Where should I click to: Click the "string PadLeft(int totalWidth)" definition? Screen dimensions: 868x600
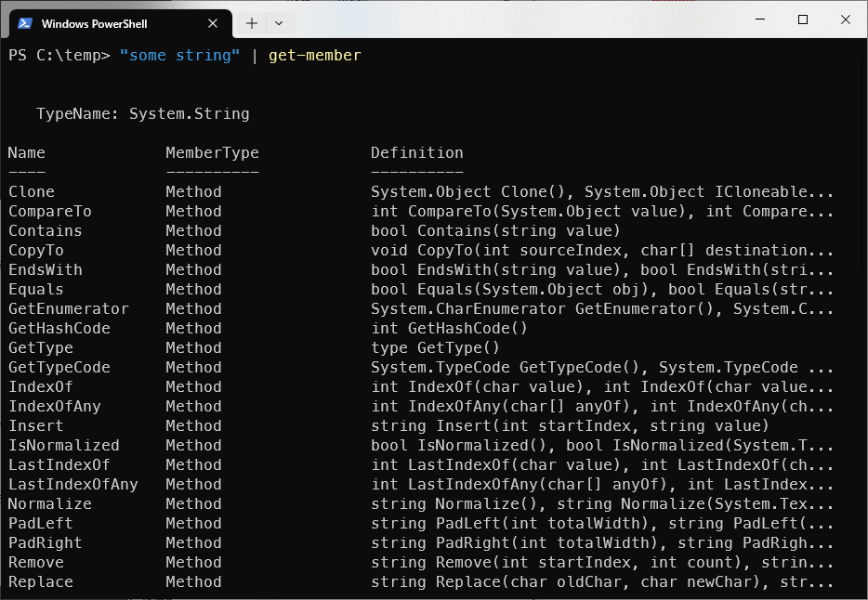515,523
